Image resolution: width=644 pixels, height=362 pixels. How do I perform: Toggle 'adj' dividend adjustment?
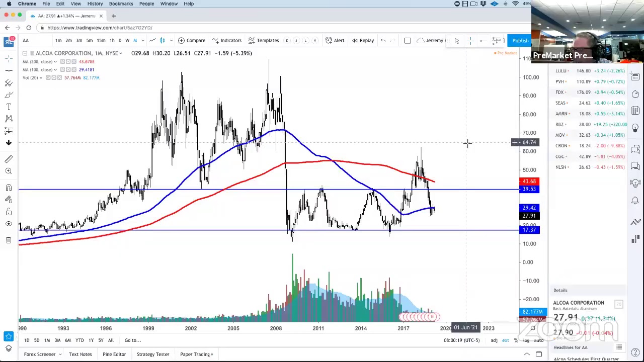tap(494, 340)
